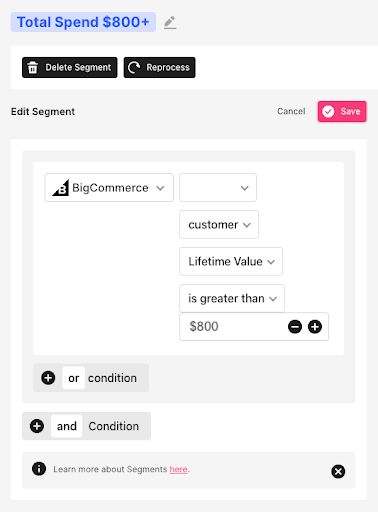Click the plus icon in the $800 field
Image resolution: width=378 pixels, height=512 pixels.
[x=315, y=327]
